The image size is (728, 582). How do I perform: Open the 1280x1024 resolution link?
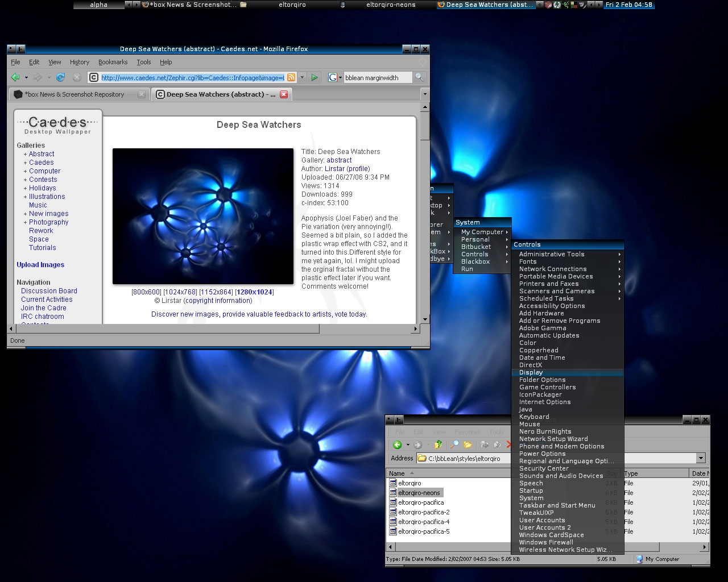pos(255,292)
